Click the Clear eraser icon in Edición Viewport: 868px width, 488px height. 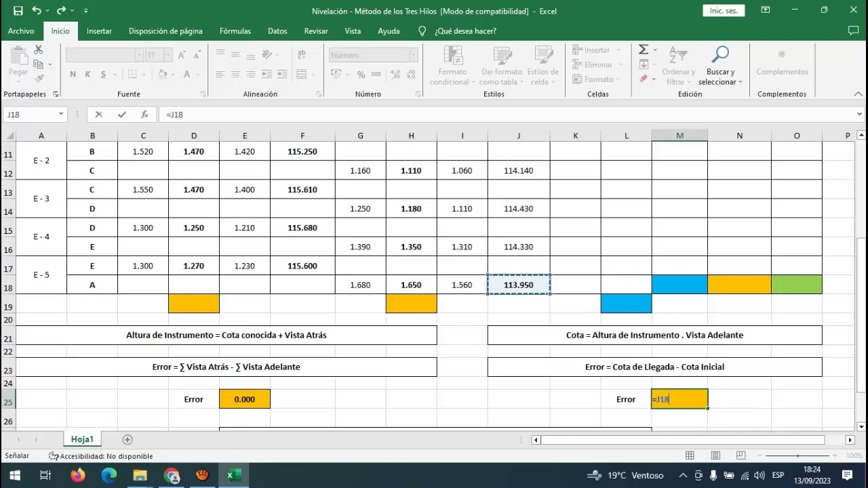[643, 79]
